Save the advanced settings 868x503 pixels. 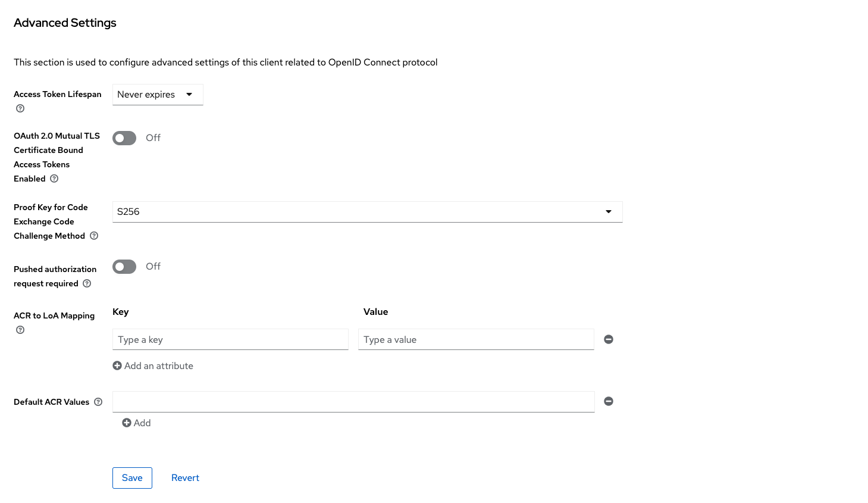(132, 478)
